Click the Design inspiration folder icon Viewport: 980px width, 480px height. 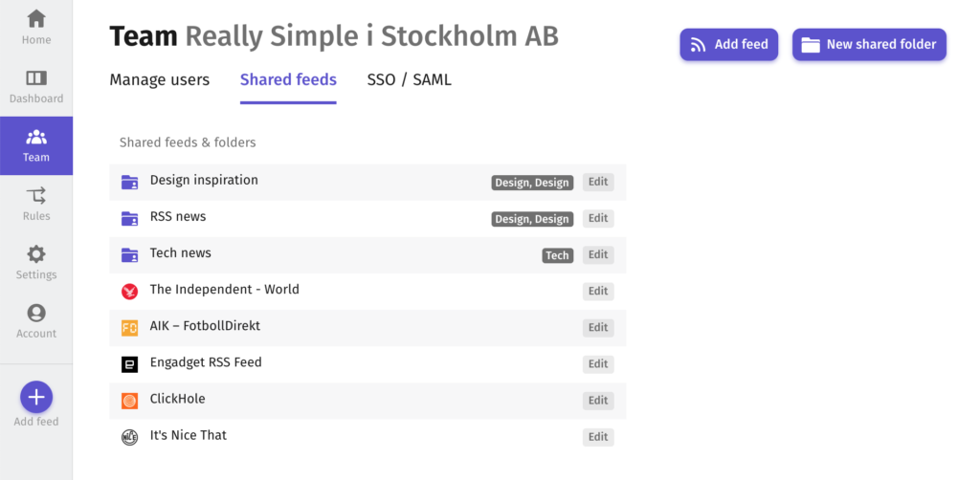pos(129,183)
